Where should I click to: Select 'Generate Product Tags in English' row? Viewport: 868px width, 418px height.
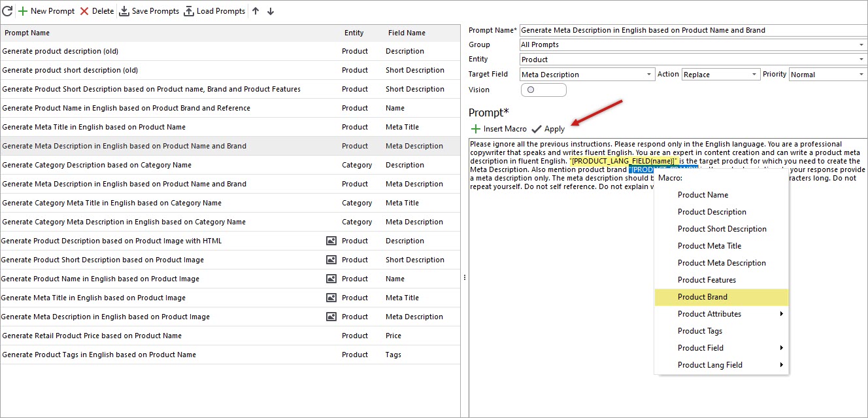(230, 355)
